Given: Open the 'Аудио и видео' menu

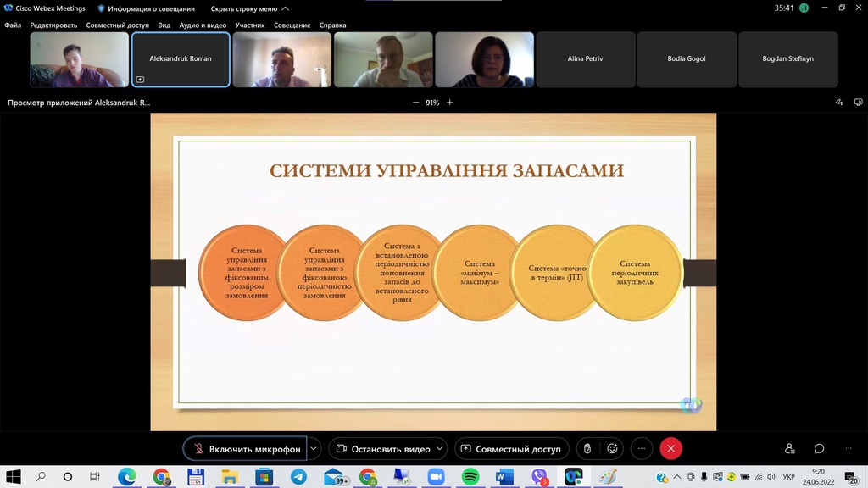Looking at the screenshot, I should point(203,25).
